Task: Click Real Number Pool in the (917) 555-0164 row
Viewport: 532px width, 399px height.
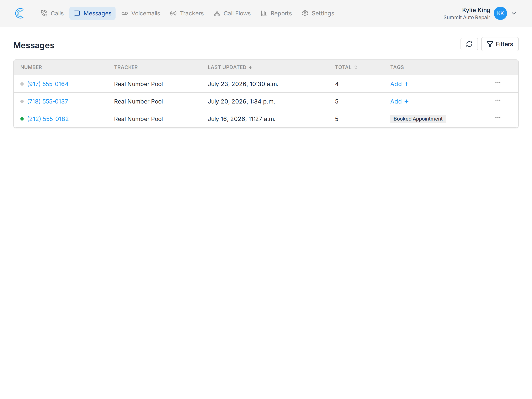Action: coord(138,84)
